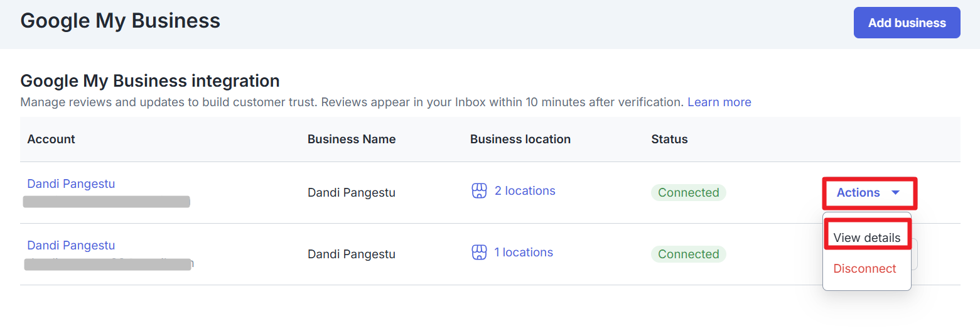Click Connected badge for the 2 locations account
Image resolution: width=980 pixels, height=328 pixels.
[688, 192]
